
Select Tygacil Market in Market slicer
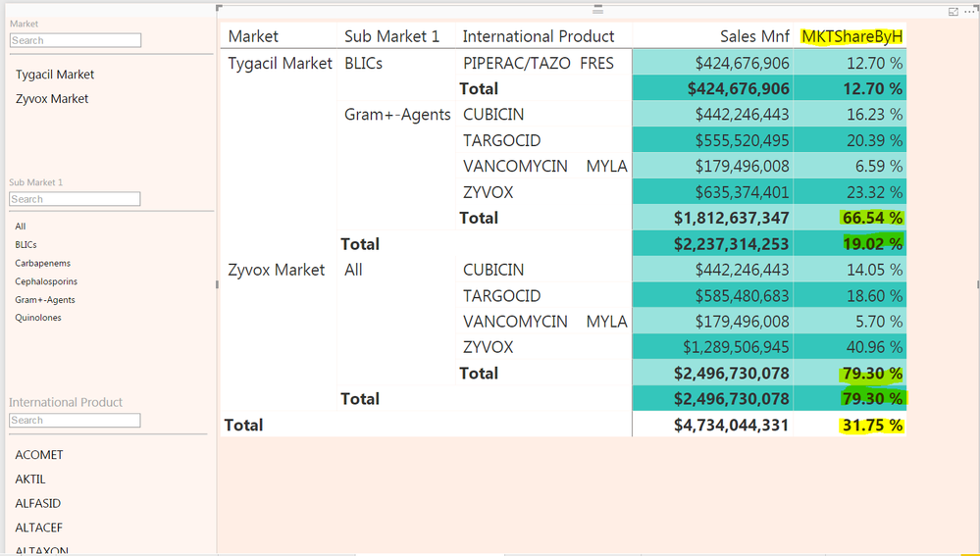(55, 75)
